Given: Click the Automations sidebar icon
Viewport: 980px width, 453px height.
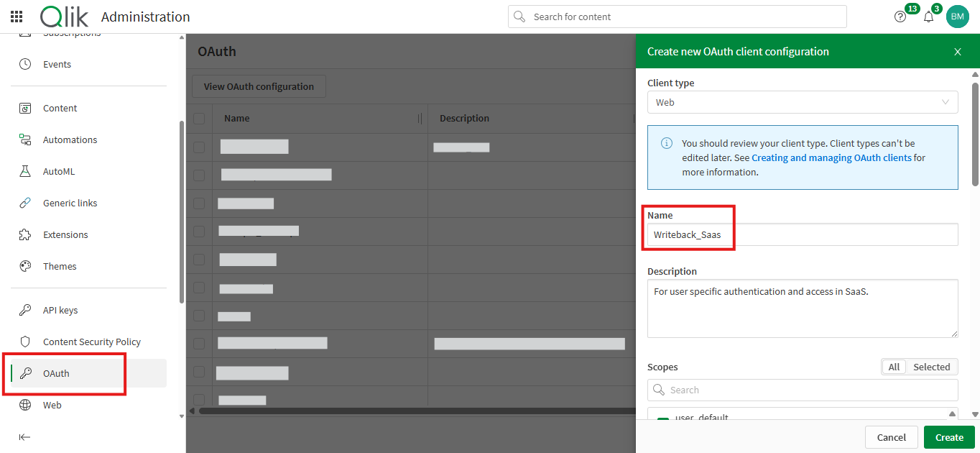Looking at the screenshot, I should pos(25,139).
